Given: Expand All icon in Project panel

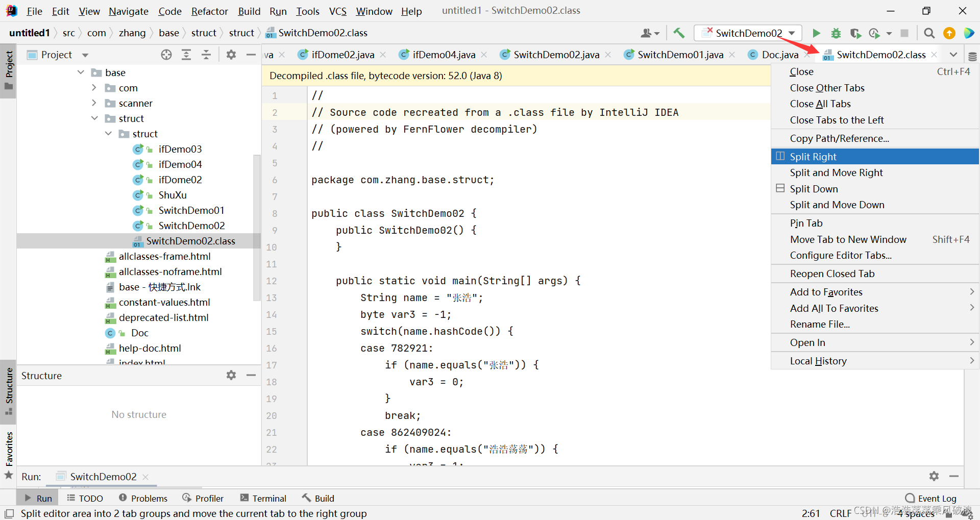Looking at the screenshot, I should pos(186,55).
